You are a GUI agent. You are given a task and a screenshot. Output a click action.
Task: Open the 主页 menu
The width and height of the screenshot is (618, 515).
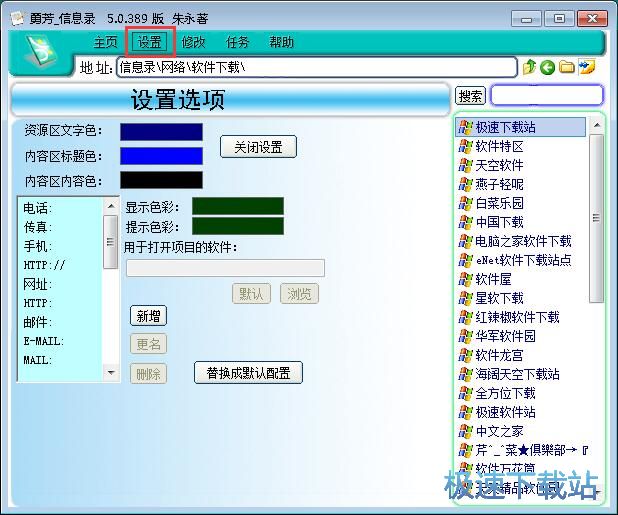[x=106, y=42]
